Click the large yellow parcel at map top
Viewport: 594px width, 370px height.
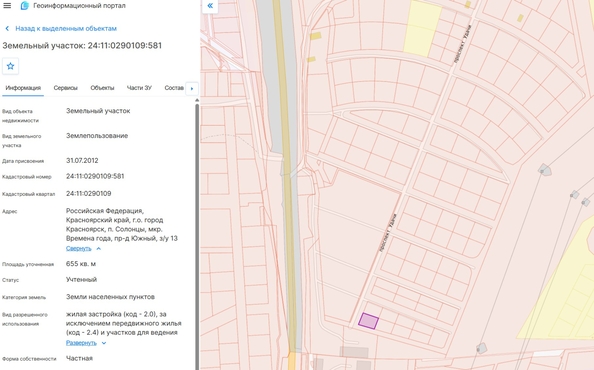[422, 28]
